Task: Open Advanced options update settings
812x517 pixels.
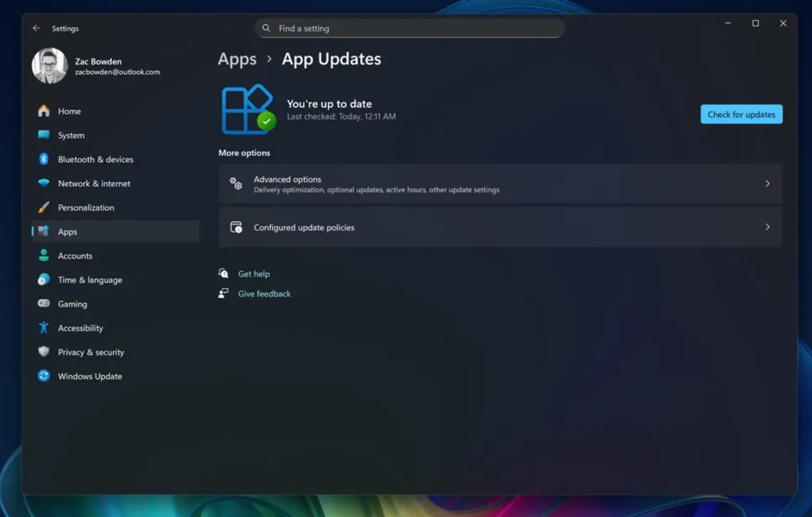Action: click(x=500, y=184)
